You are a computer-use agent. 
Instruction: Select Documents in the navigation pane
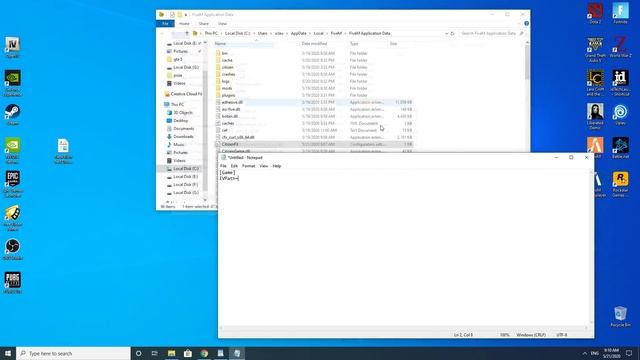183,129
